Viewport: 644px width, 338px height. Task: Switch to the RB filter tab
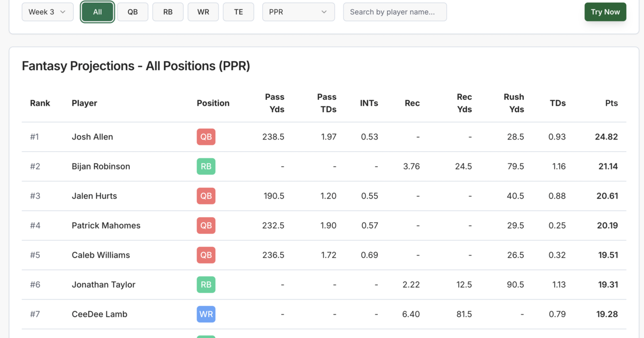click(x=167, y=11)
